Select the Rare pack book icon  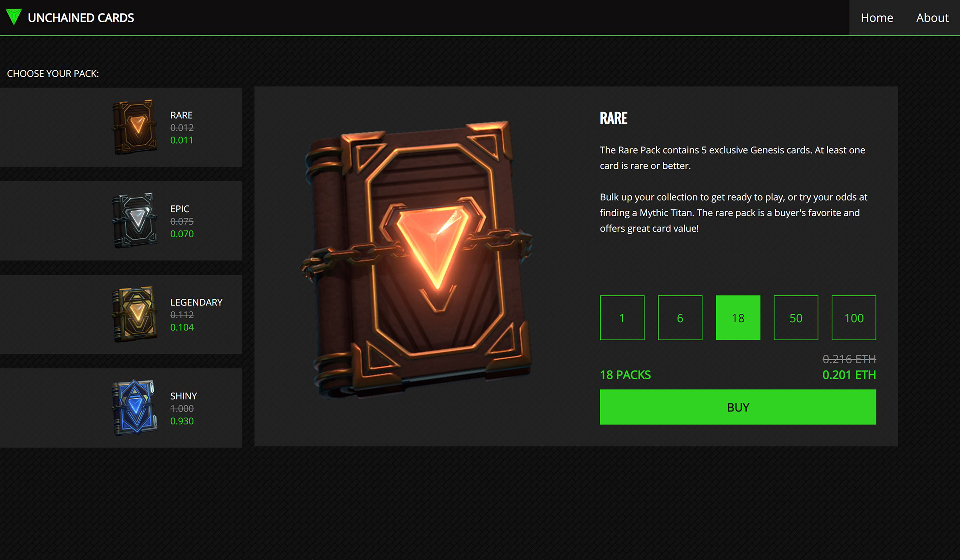click(135, 127)
